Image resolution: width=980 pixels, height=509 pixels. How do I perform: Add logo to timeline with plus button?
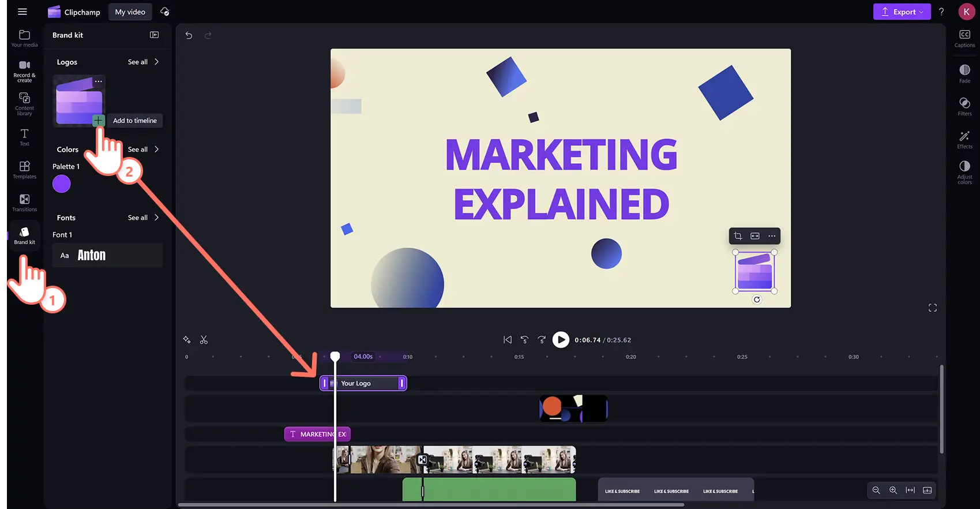(99, 120)
